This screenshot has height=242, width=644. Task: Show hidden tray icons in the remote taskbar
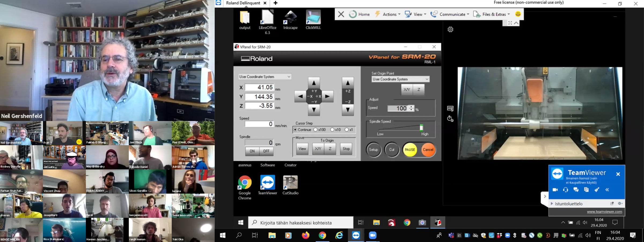[563, 223]
